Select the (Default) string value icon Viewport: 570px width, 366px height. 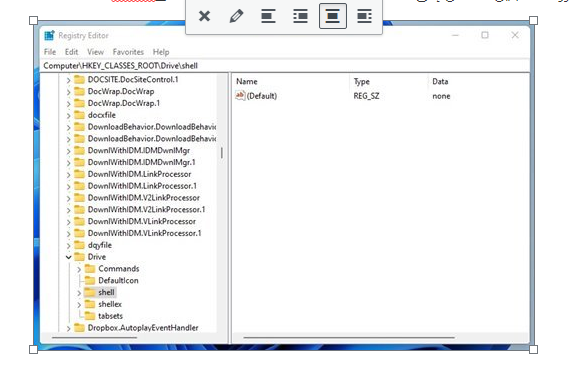pos(240,96)
